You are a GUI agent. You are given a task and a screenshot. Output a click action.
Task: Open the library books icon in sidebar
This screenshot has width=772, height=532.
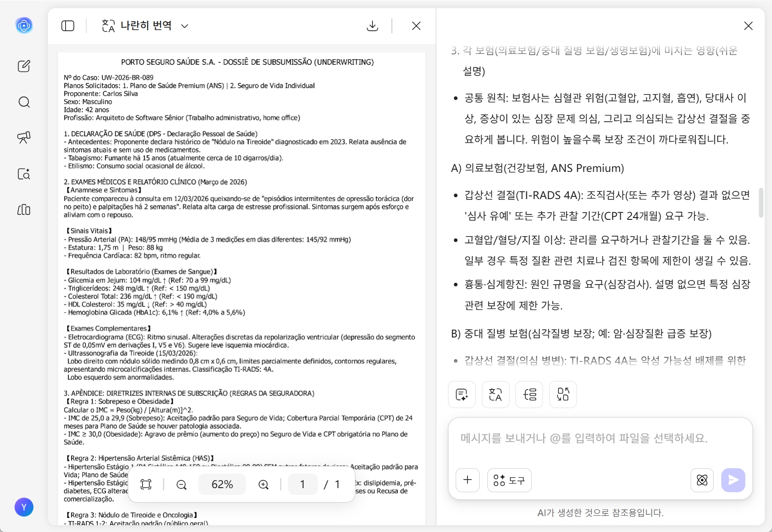click(x=24, y=209)
